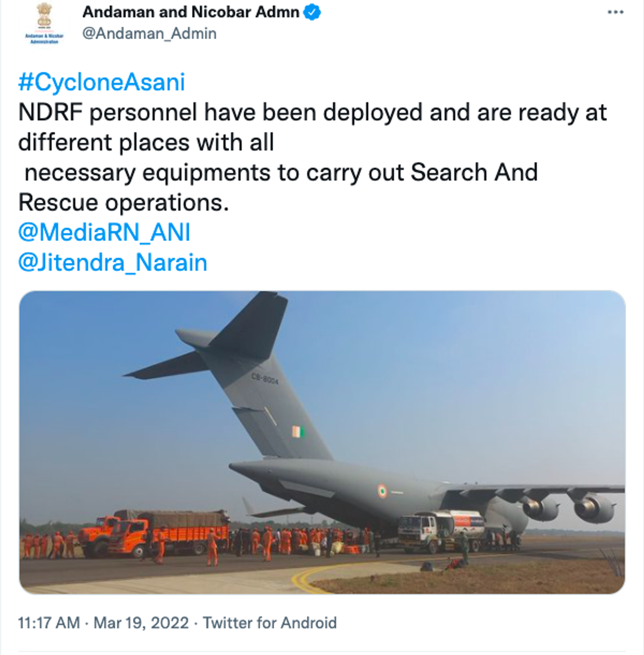Open the @MediaRN_ANI mention
The image size is (644, 655).
pos(104,233)
